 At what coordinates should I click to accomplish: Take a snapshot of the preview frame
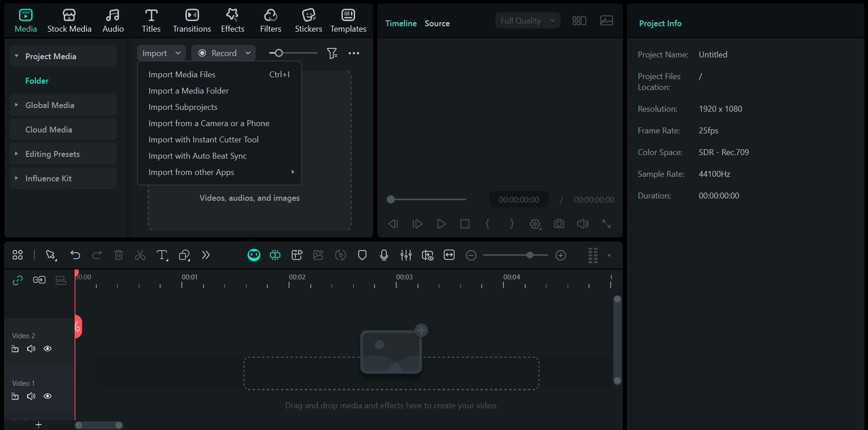[x=559, y=224]
